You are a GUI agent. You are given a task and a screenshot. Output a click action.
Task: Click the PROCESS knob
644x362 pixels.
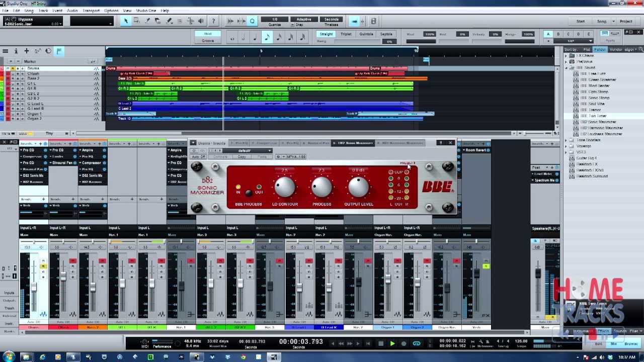click(x=321, y=187)
